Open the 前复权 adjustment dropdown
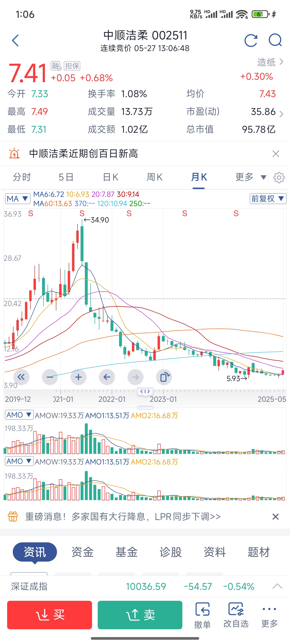 click(268, 199)
